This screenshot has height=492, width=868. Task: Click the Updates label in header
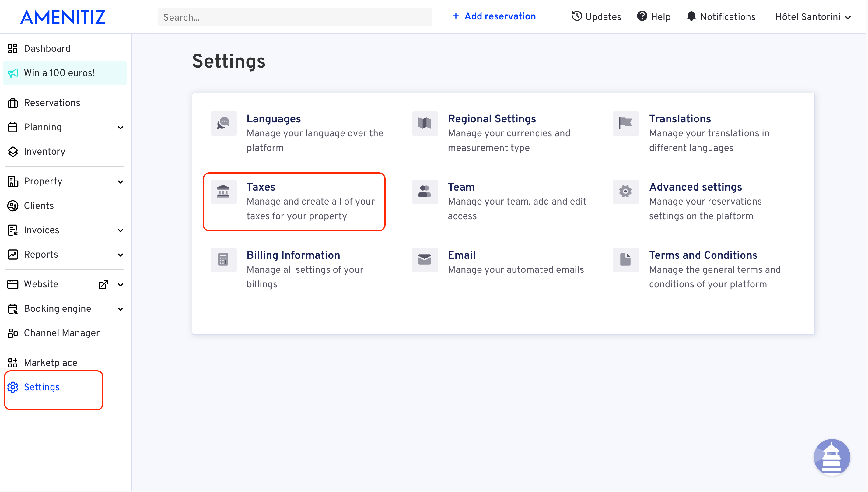click(603, 17)
